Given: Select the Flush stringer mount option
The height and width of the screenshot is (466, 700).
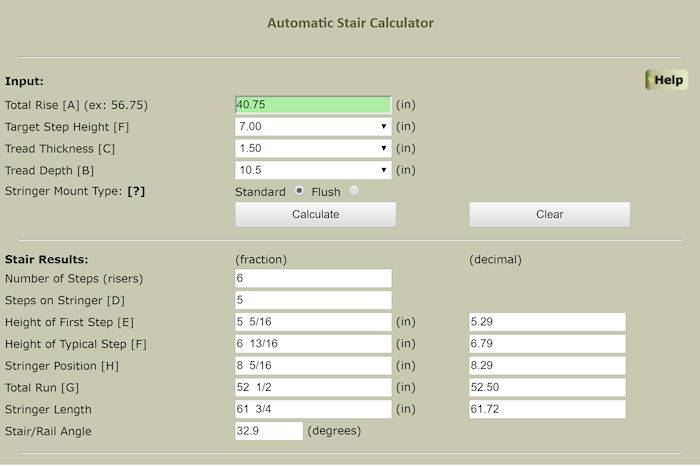Looking at the screenshot, I should (x=353, y=191).
